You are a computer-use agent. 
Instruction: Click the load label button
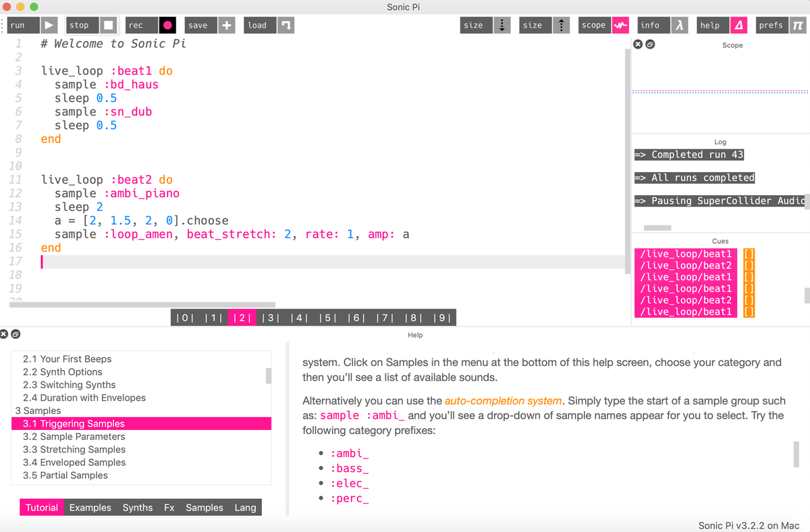[x=261, y=26]
